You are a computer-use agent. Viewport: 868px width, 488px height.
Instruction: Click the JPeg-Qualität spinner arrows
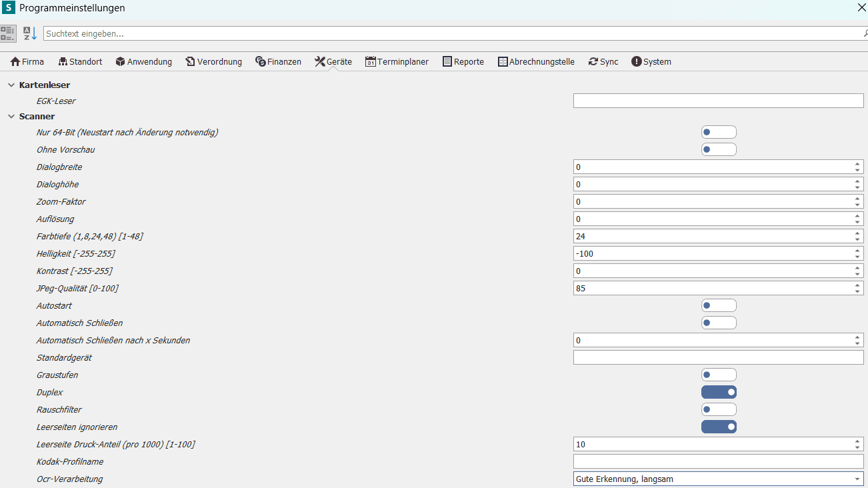(x=857, y=288)
